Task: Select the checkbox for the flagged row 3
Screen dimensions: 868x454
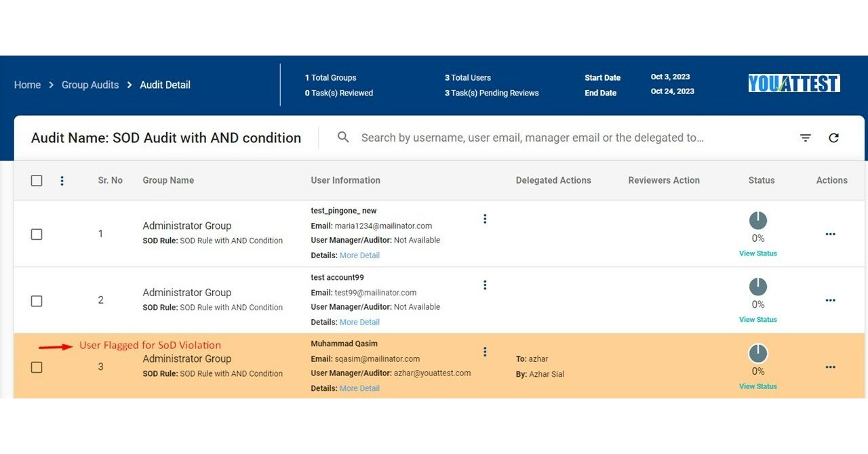Action: coord(37,367)
